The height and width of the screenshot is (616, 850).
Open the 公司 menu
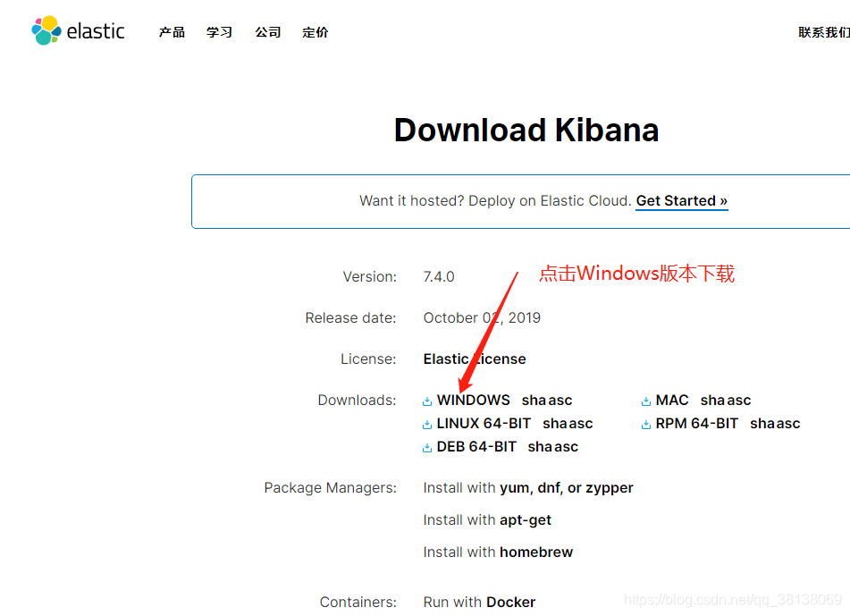pyautogui.click(x=267, y=31)
